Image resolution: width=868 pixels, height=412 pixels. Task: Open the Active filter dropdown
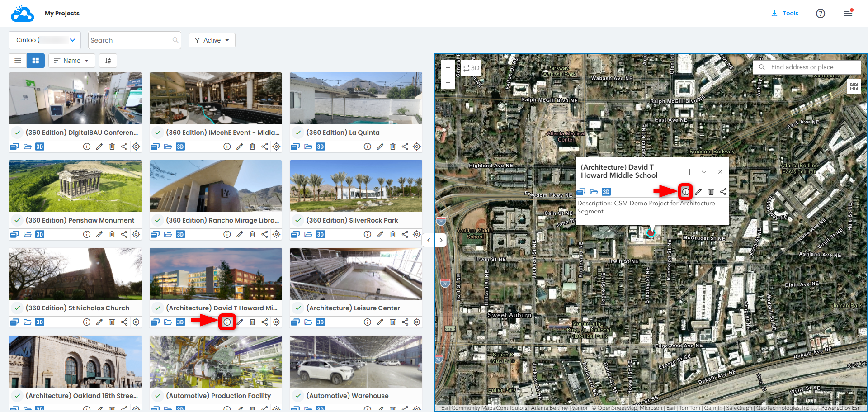point(212,40)
